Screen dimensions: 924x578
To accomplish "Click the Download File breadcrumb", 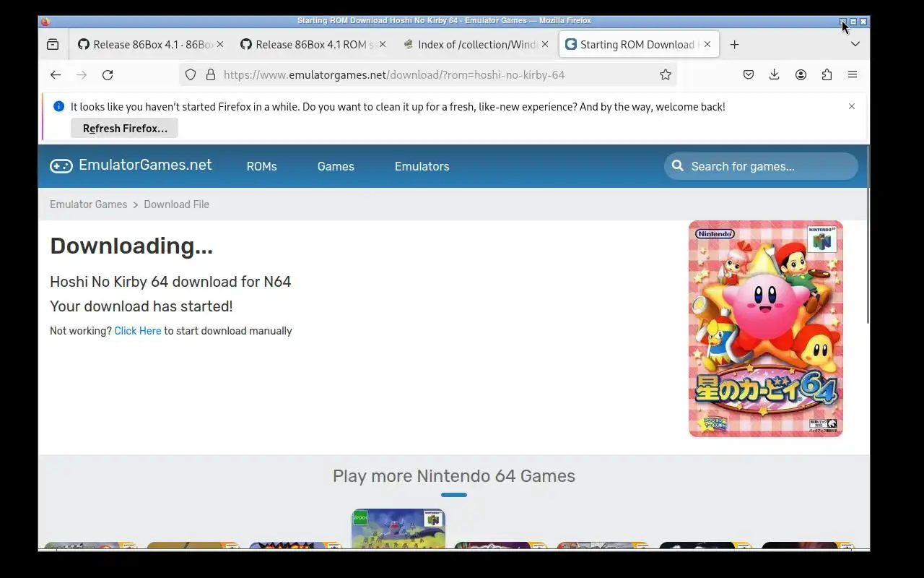I will pos(176,204).
